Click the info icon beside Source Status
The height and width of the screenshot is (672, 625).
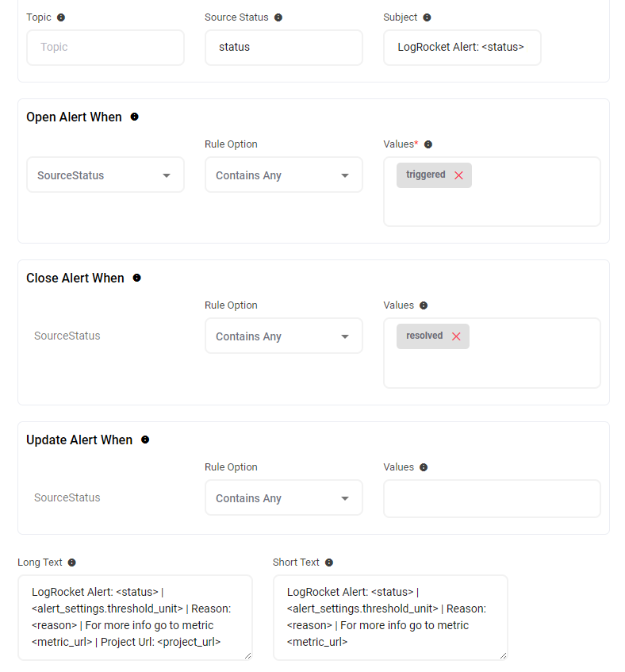coord(278,17)
